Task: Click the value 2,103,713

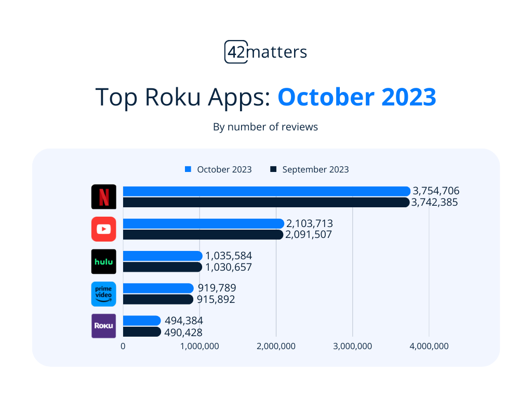Action: click(310, 223)
